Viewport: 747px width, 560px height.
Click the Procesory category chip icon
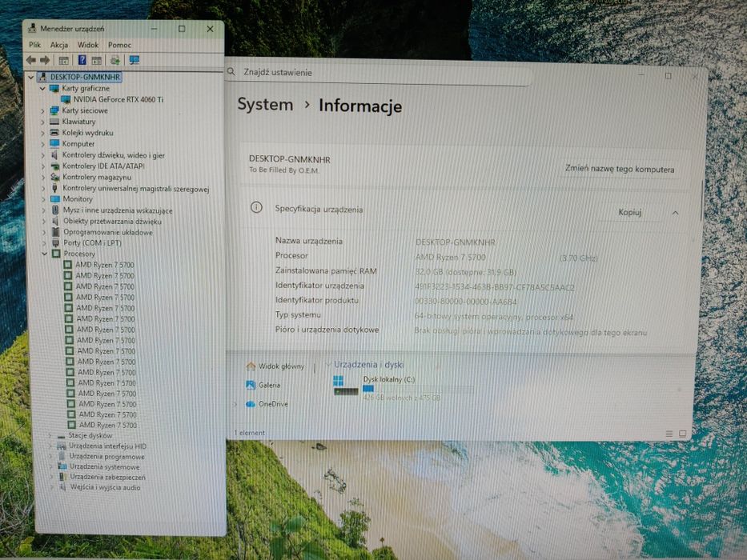click(56, 254)
